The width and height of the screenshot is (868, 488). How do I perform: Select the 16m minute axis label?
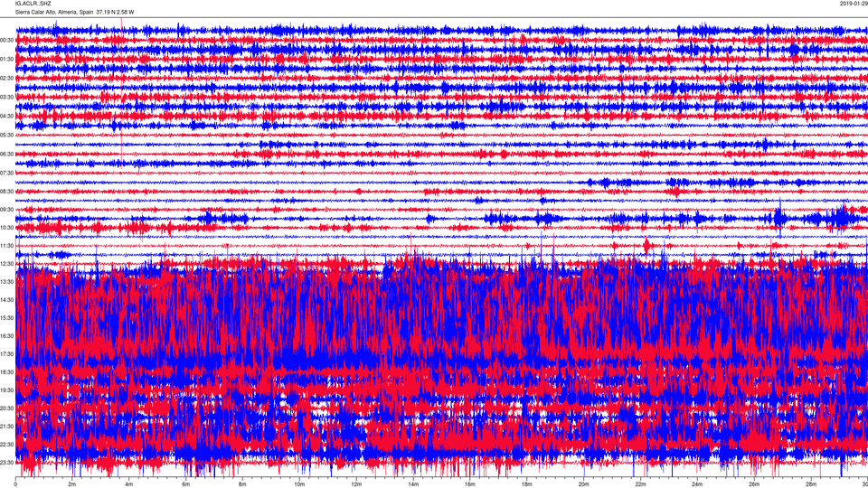pyautogui.click(x=470, y=484)
